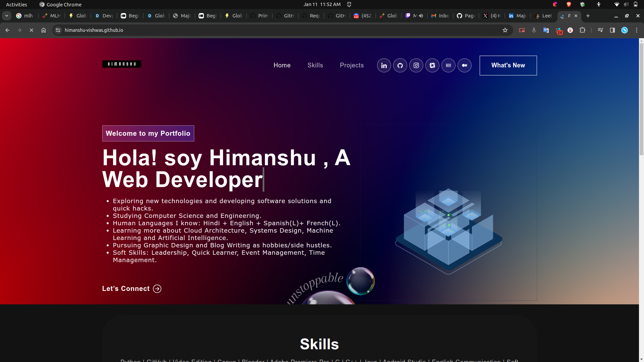Open the Google Translate extension
The width and height of the screenshot is (644, 362).
coord(546,30)
